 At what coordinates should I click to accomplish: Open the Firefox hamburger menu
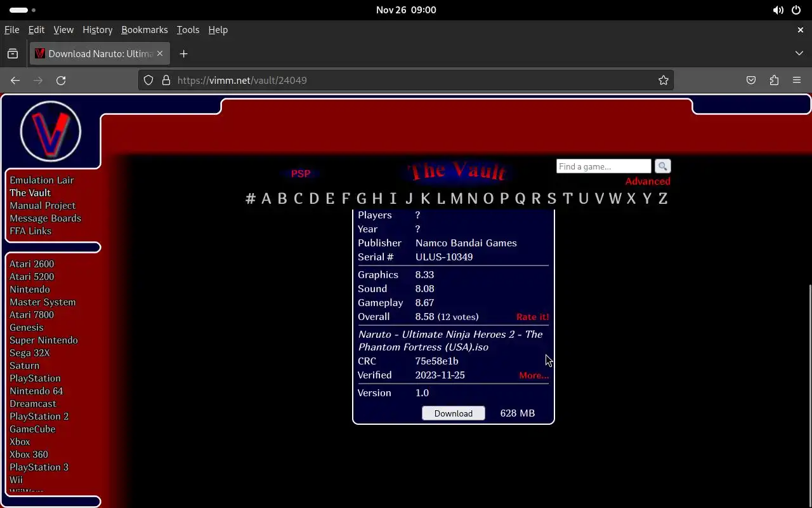(797, 80)
